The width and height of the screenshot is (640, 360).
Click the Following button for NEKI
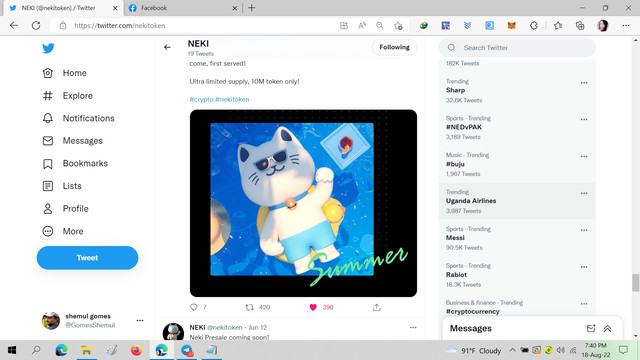point(394,47)
